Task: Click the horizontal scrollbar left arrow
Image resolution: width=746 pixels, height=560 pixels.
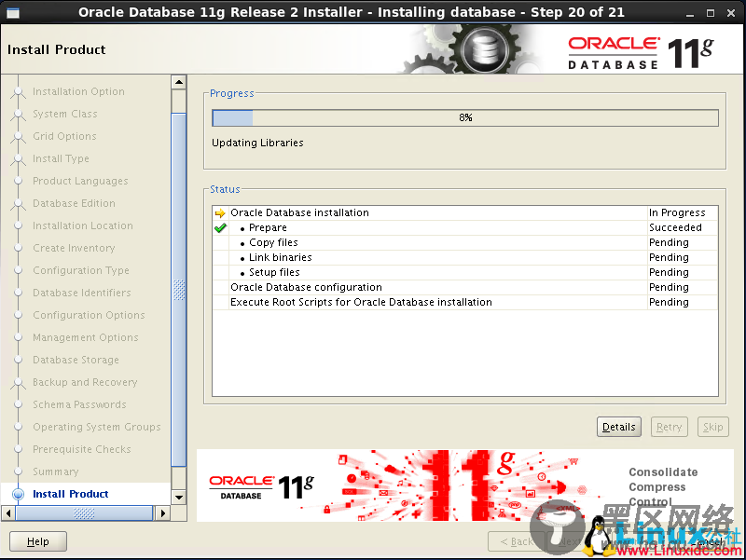Action: tap(8, 512)
